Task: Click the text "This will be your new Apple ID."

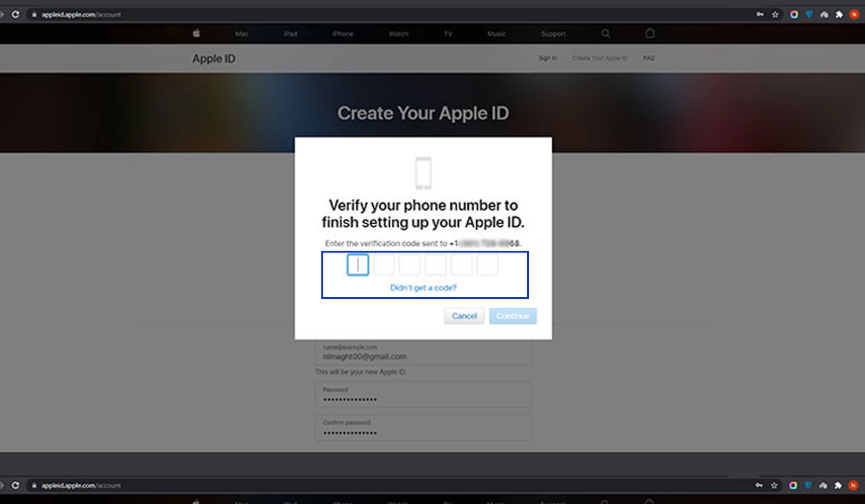Action: (361, 372)
